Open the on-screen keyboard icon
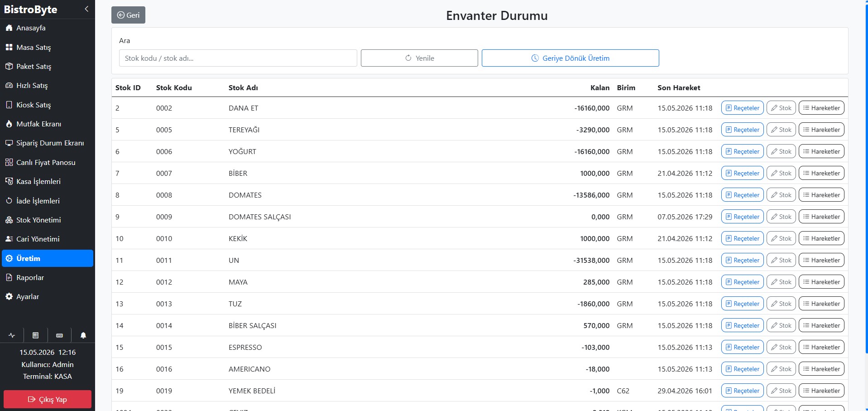The width and height of the screenshot is (868, 411). tap(59, 335)
